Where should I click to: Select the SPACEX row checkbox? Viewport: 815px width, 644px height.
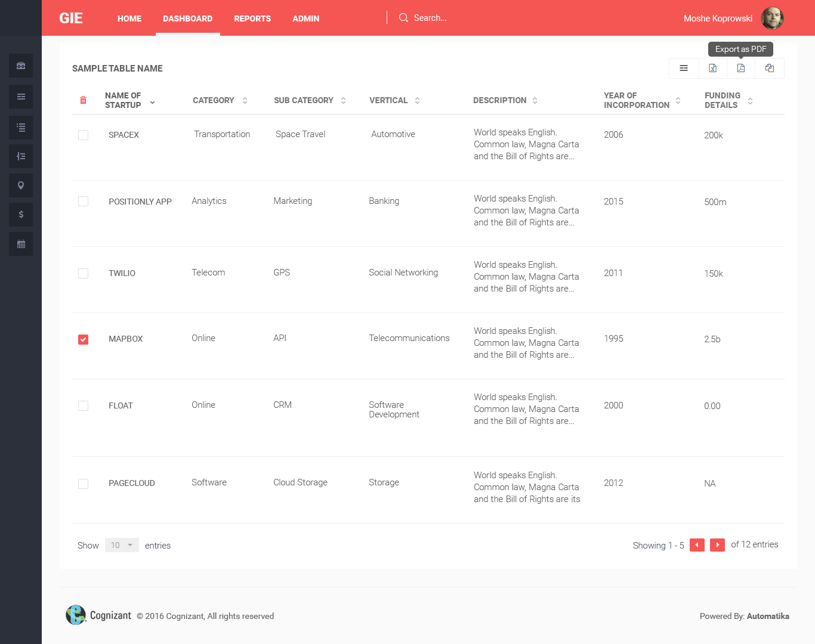83,135
